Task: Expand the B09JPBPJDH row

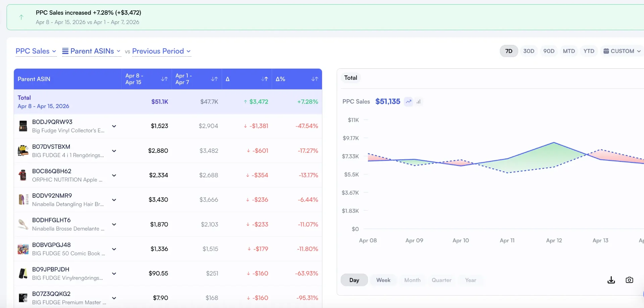Action: 114,273
